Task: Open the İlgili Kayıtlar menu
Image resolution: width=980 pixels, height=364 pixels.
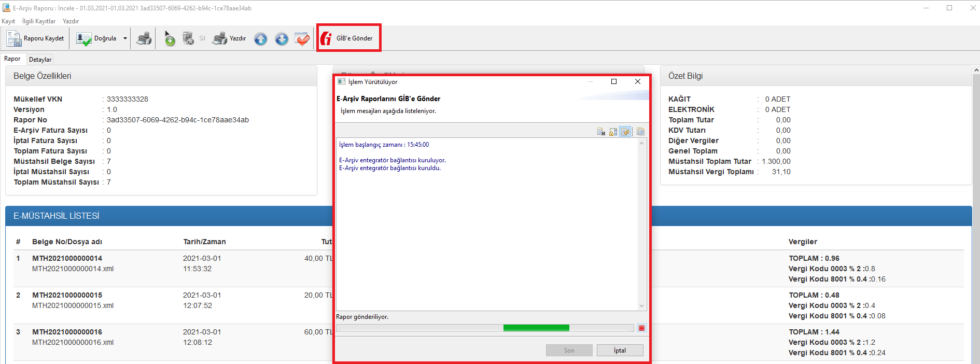Action: click(39, 21)
